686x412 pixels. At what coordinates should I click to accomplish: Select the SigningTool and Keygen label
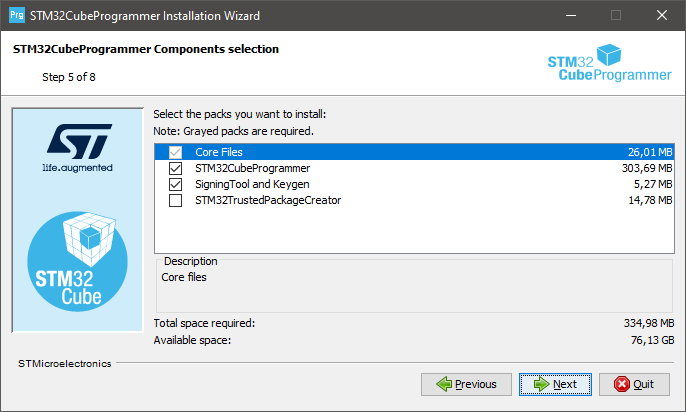pos(252,184)
